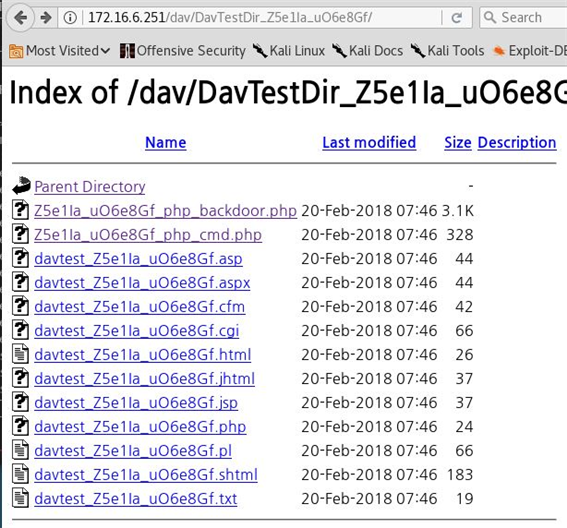Open davtest_Z5e1la_uO6e8Gf.jhtml file
567x528 pixels.
[x=145, y=379]
